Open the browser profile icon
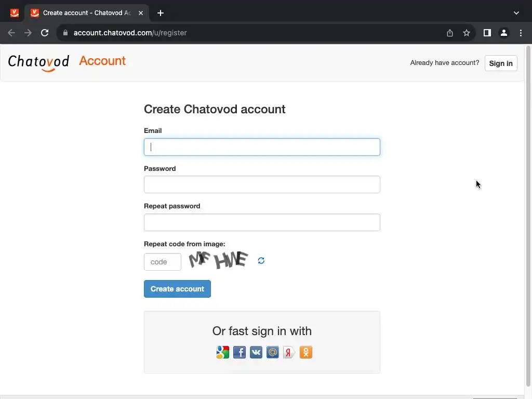Image resolution: width=532 pixels, height=399 pixels. tap(503, 33)
